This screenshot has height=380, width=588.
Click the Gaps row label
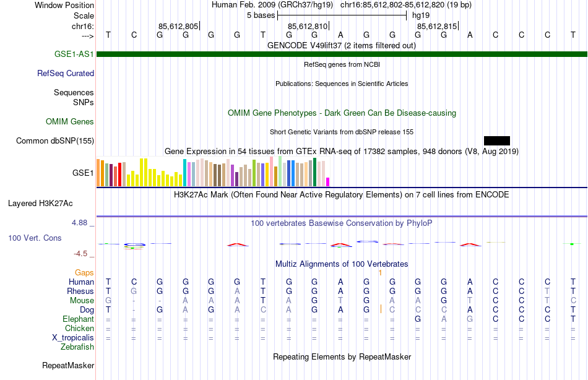(x=84, y=273)
